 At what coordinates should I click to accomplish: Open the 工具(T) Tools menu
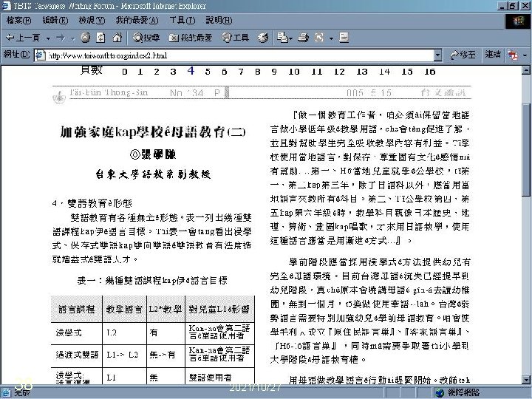coord(183,21)
